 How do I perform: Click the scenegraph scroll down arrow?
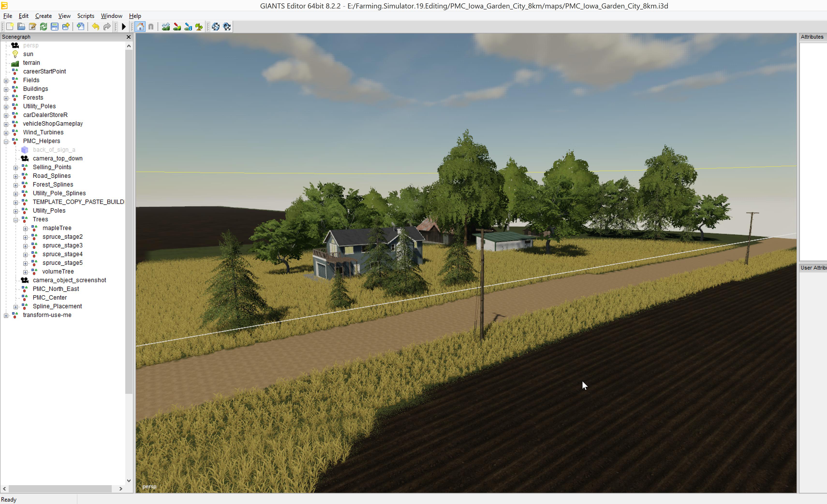tap(129, 481)
